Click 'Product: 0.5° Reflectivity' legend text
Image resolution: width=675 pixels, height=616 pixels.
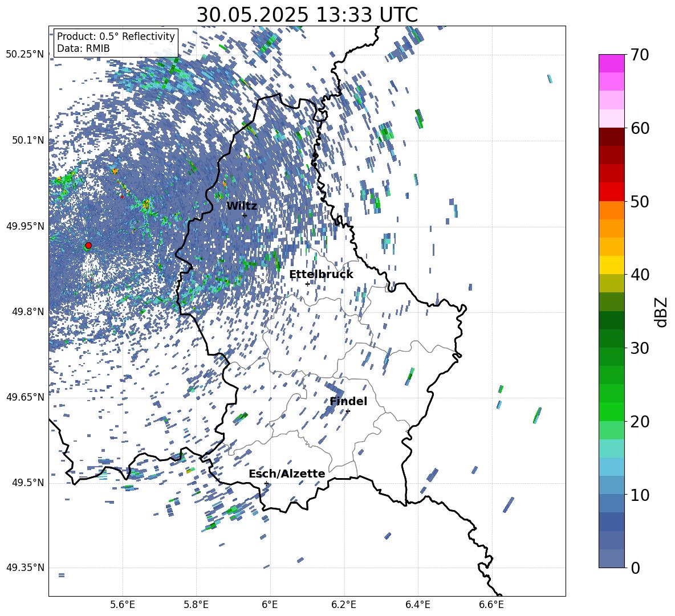pyautogui.click(x=116, y=36)
